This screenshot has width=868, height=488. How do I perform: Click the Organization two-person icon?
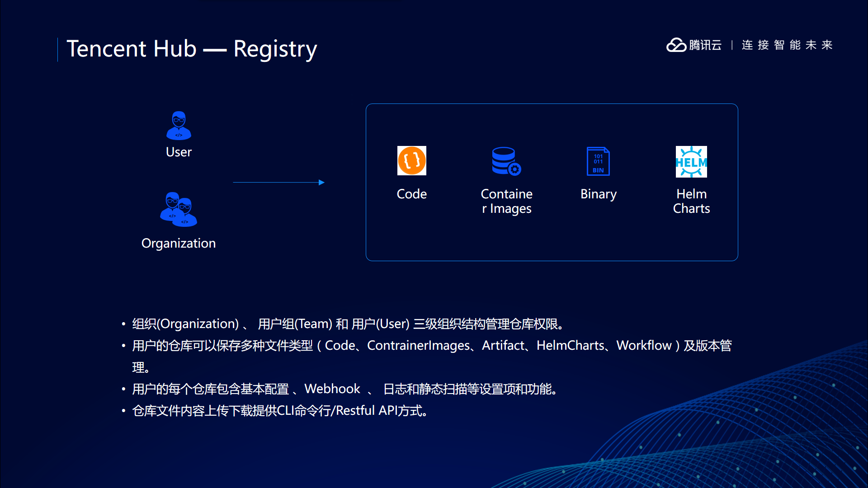coord(179,209)
